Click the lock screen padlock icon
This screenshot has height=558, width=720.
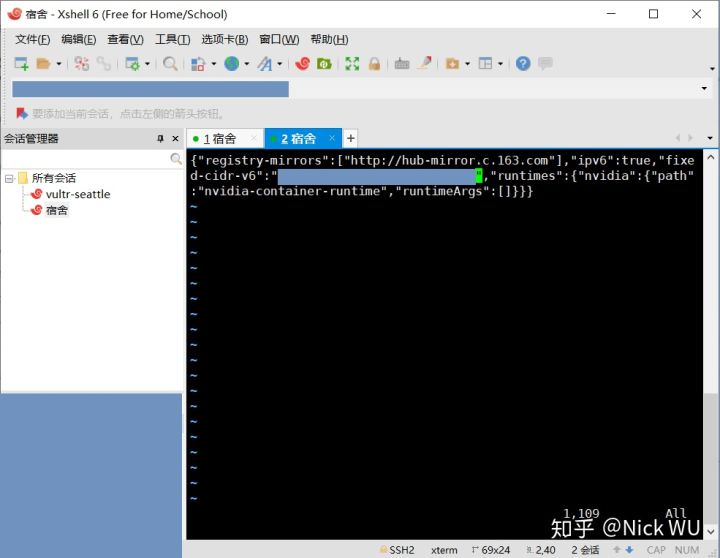(x=374, y=63)
